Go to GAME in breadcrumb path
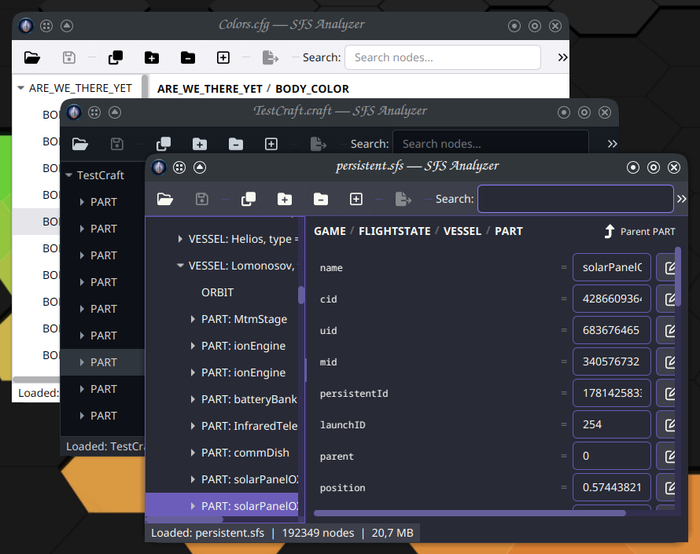700x554 pixels. (x=330, y=231)
